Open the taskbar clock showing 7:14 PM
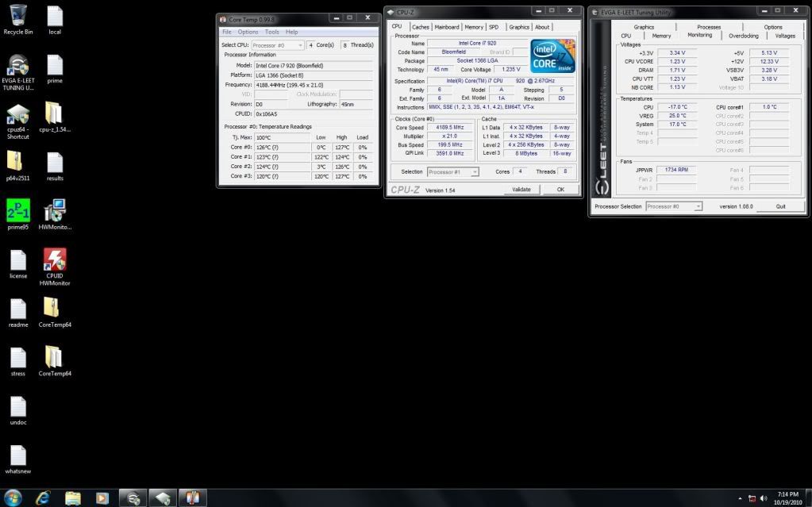 (788, 498)
